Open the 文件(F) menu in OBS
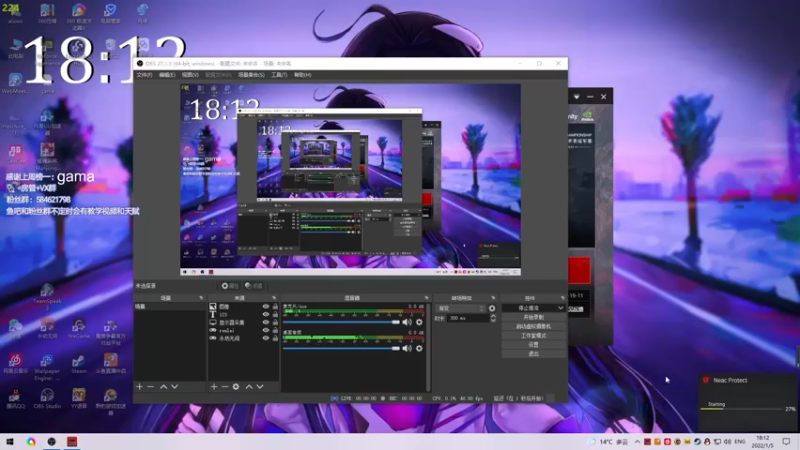 coord(144,75)
